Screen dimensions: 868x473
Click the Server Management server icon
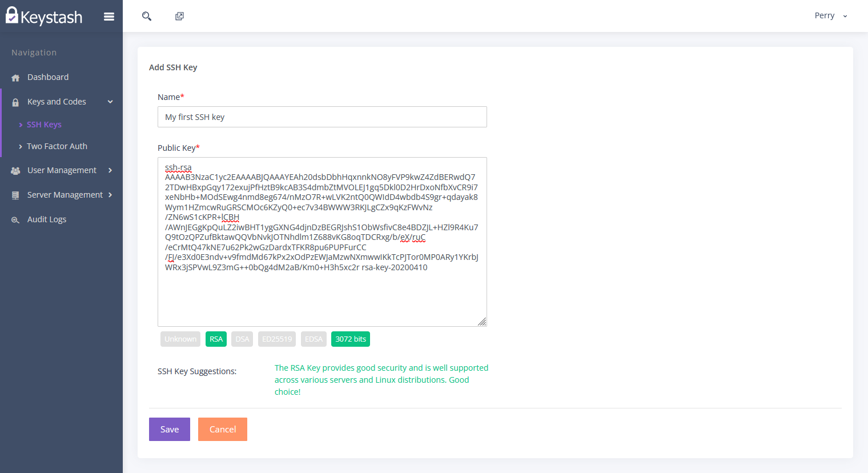(x=15, y=195)
